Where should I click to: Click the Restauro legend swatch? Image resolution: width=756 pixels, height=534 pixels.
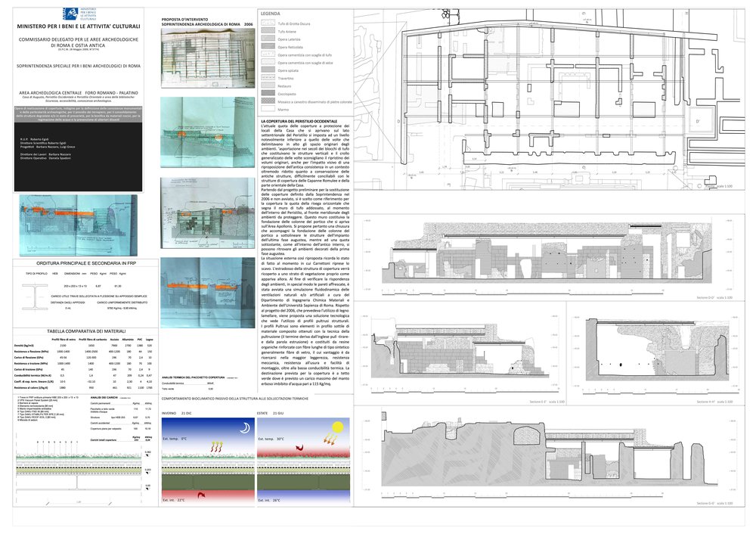click(x=268, y=85)
